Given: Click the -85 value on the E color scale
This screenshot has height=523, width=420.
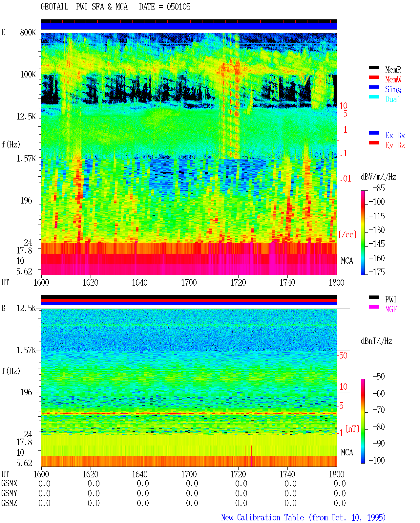Looking at the screenshot, I should 379,188.
